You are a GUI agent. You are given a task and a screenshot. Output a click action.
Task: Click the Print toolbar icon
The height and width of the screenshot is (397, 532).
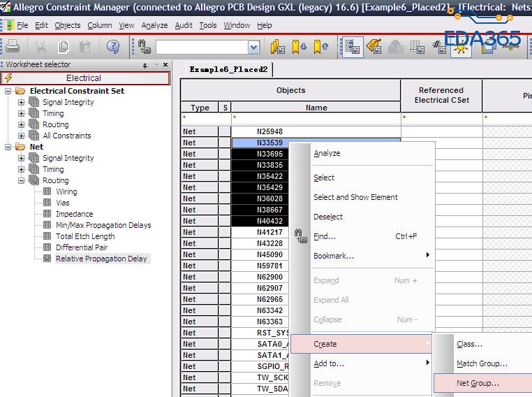(13, 47)
